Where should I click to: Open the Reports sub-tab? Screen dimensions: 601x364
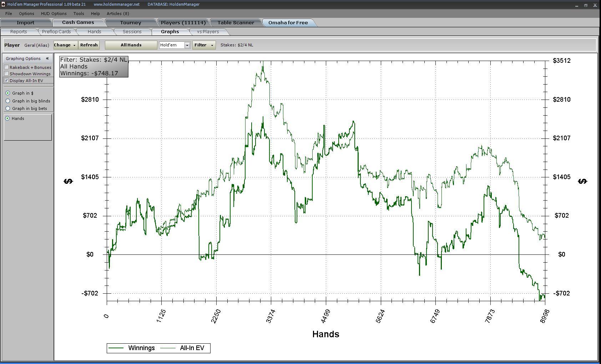click(19, 32)
